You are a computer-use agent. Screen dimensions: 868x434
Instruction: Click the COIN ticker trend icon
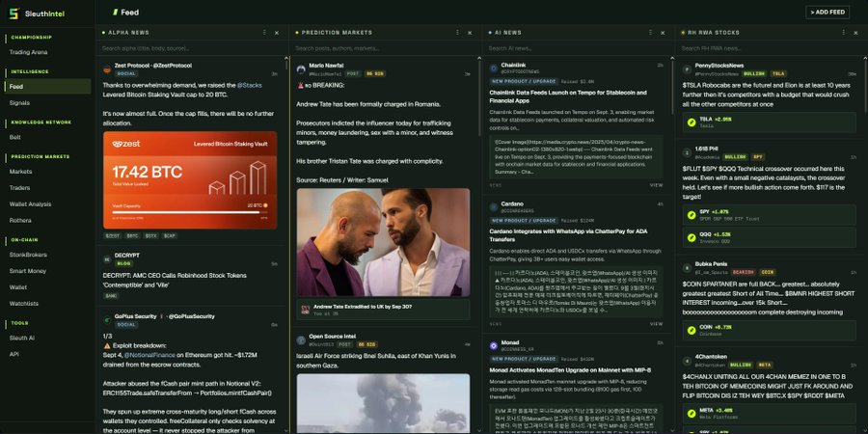(x=692, y=330)
